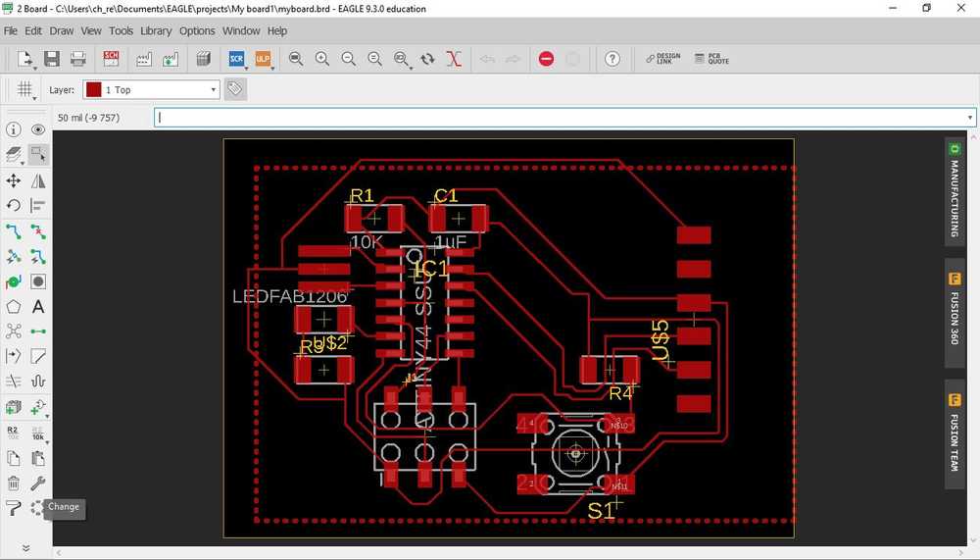
Task: Click the Design Link button
Action: coord(663,59)
